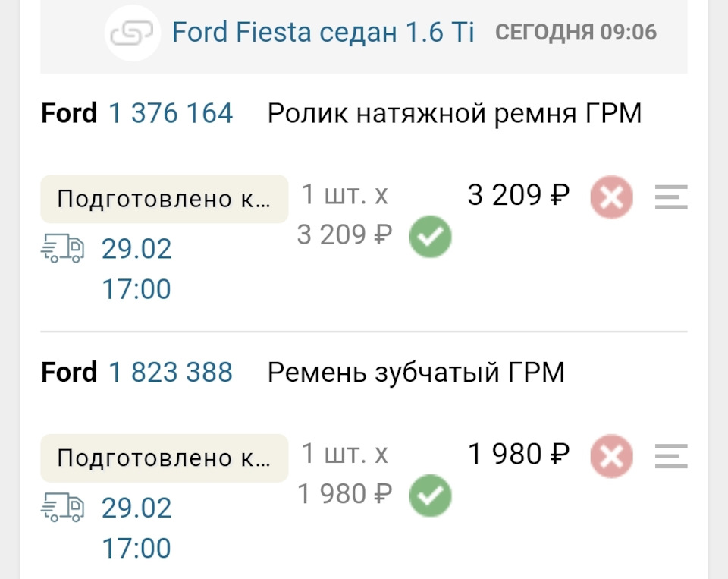Viewport: 728px width, 579px height.
Task: Open the menu for the Ролик натяжной item
Action: [x=670, y=197]
